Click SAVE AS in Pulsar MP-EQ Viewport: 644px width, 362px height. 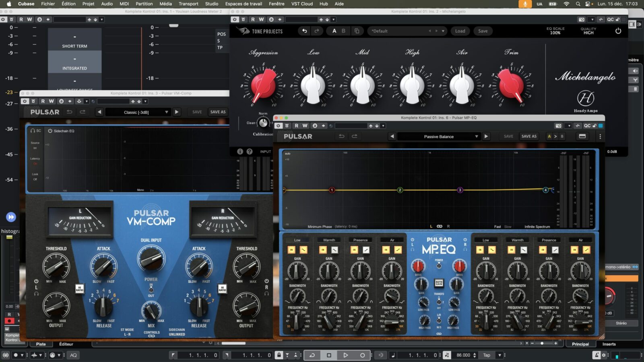point(529,136)
